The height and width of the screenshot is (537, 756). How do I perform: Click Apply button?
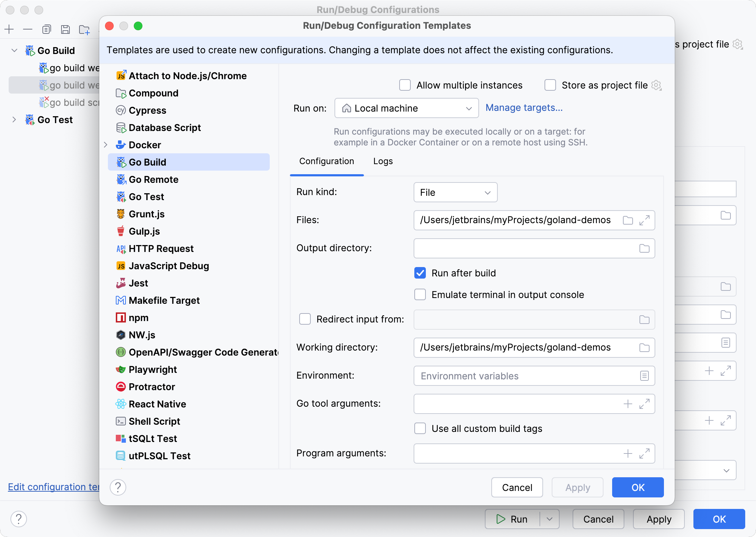[578, 487]
